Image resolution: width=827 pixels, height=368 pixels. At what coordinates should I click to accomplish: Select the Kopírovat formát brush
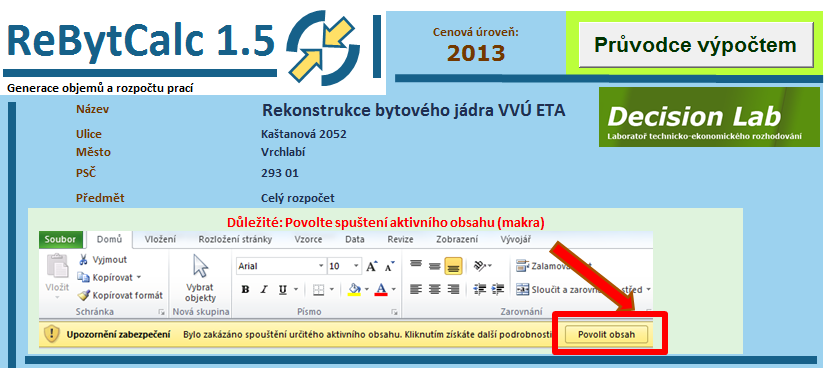tap(83, 295)
